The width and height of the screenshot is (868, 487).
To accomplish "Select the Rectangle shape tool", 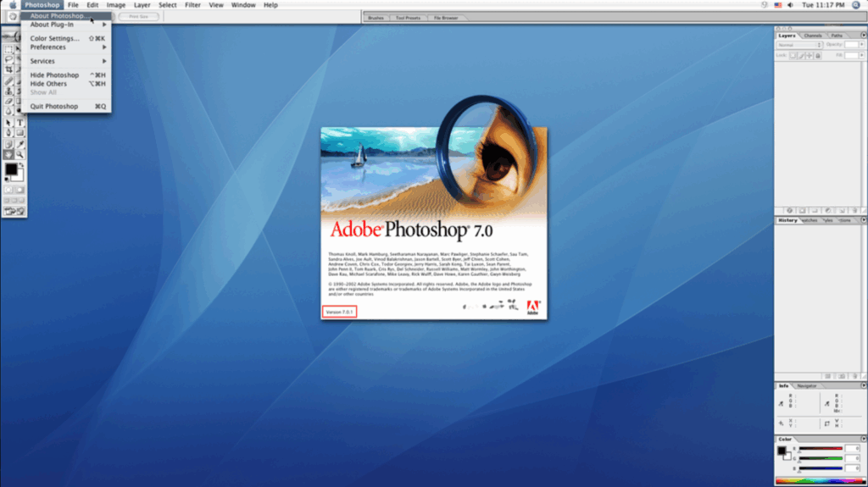I will tap(20, 133).
